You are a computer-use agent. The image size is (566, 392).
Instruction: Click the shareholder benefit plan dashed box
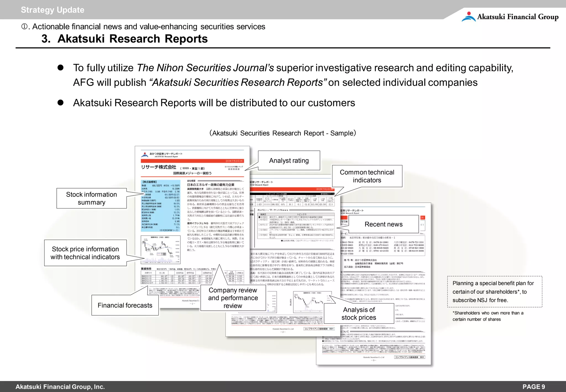click(495, 292)
